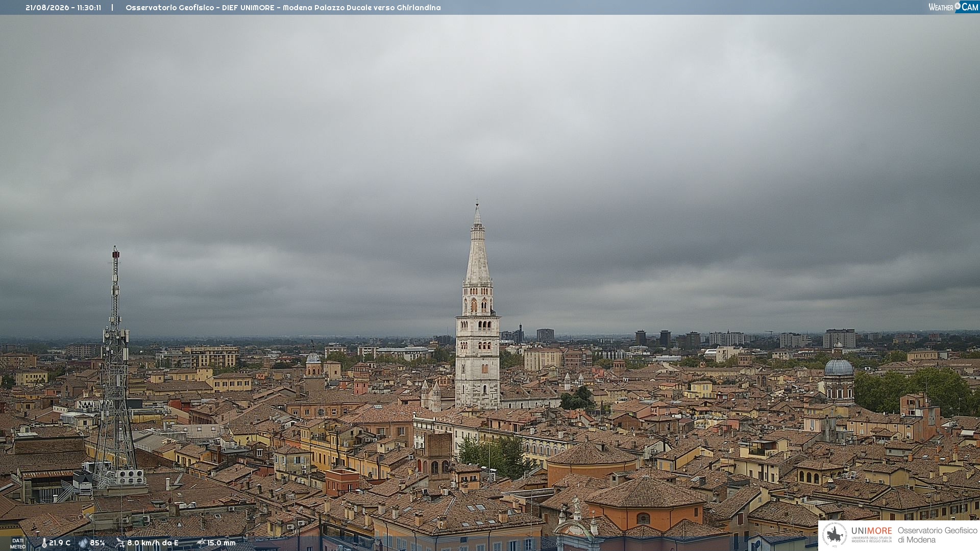Click the 8.0 km/h da E wind value
The width and height of the screenshot is (980, 551).
coord(153,543)
